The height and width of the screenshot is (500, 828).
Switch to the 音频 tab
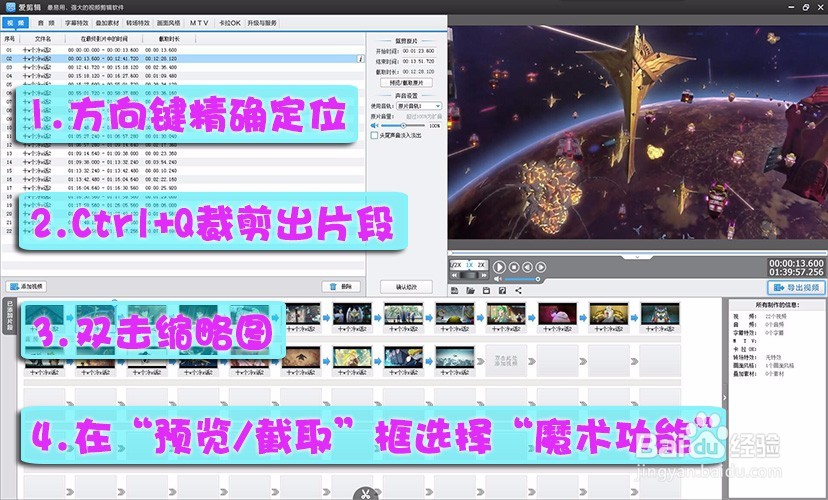coord(46,23)
